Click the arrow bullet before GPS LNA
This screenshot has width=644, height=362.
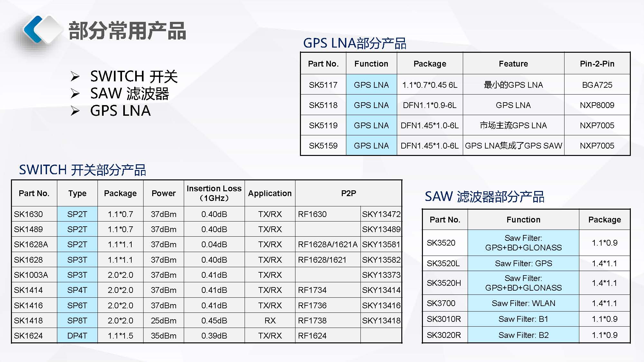coord(75,111)
